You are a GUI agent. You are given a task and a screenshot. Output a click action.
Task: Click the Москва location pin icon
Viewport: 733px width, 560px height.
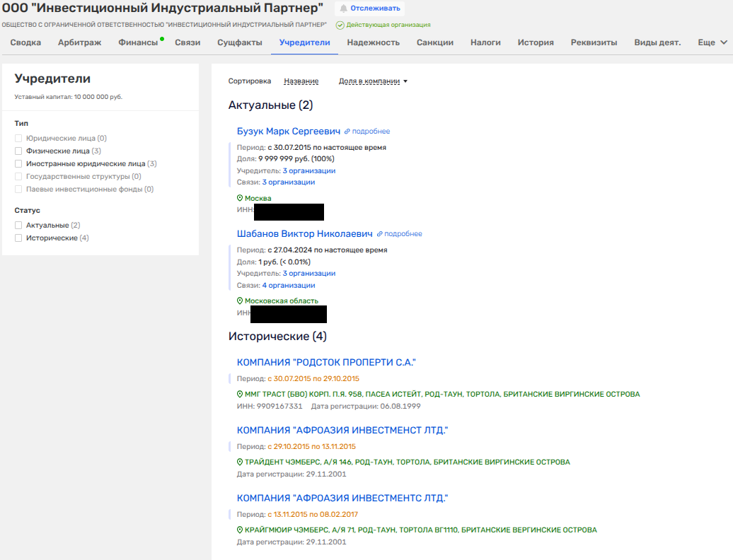coord(240,199)
